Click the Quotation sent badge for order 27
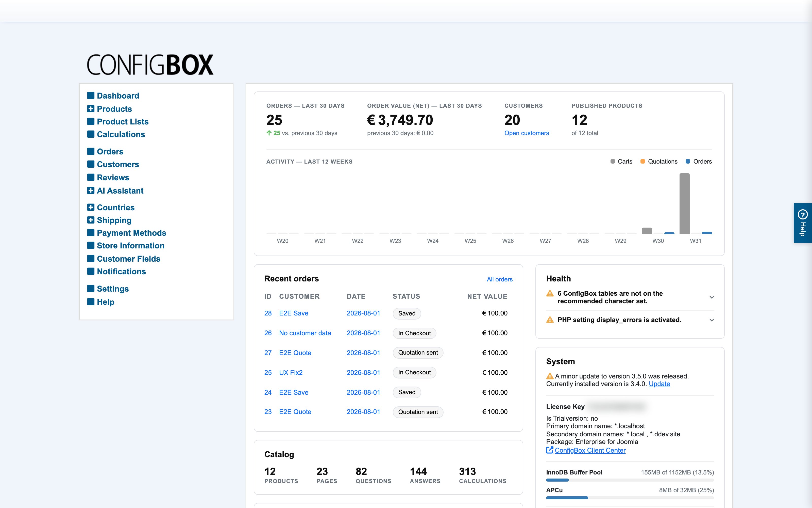Screen dimensions: 812x508 (x=418, y=353)
